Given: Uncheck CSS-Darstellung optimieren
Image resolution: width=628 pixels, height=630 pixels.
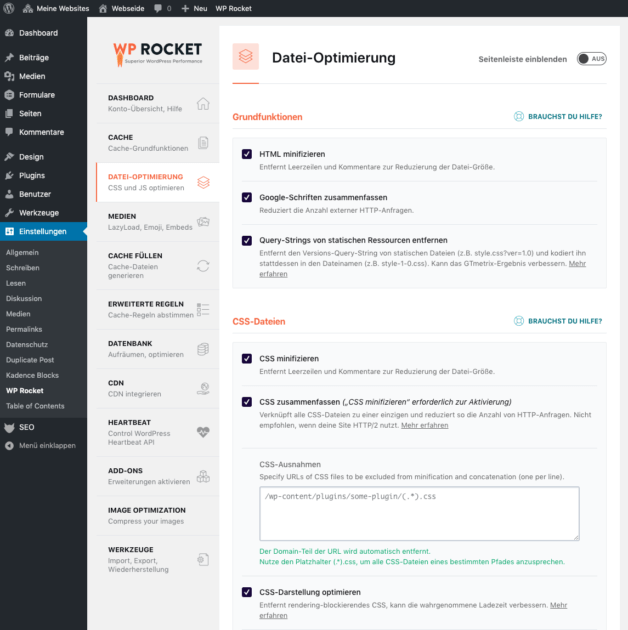Looking at the screenshot, I should click(x=247, y=592).
